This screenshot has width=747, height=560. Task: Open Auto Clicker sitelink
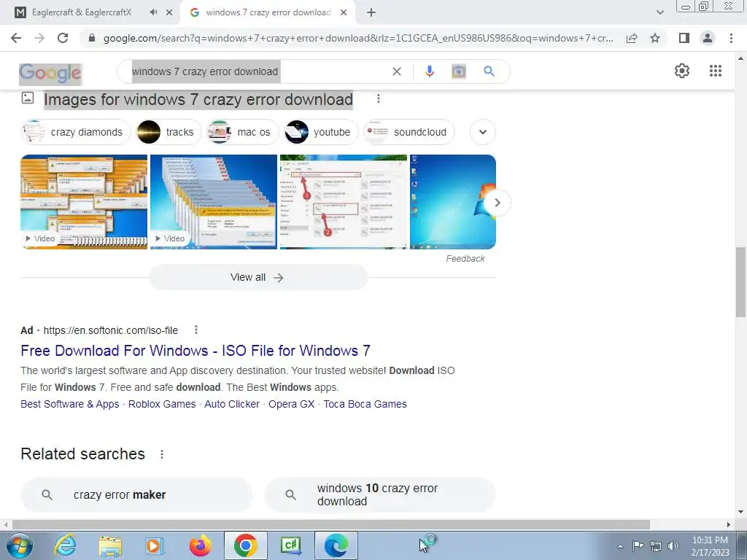click(232, 404)
